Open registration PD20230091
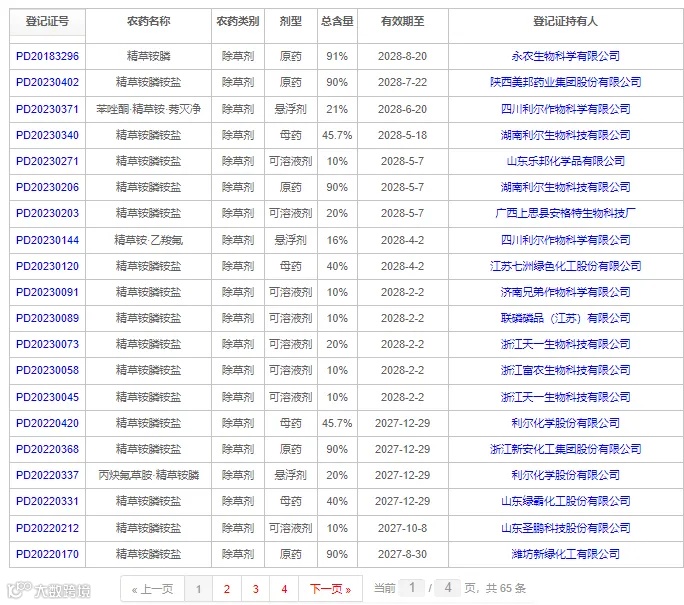This screenshot has width=684, height=605. click(x=48, y=292)
